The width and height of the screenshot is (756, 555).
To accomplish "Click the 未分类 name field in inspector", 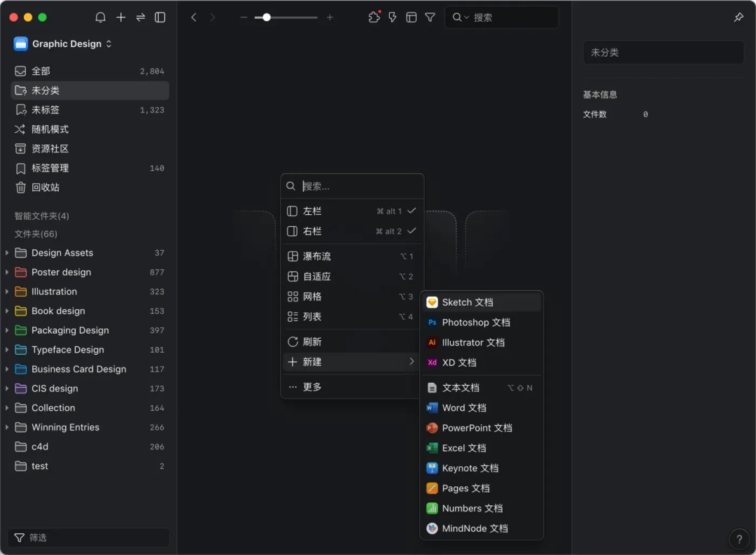I will pyautogui.click(x=664, y=52).
